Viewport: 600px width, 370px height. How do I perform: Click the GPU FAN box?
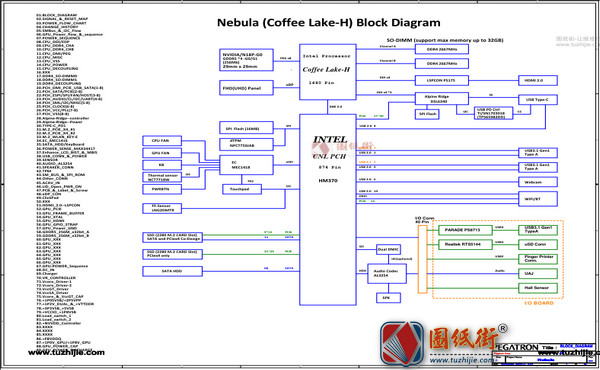tap(161, 153)
